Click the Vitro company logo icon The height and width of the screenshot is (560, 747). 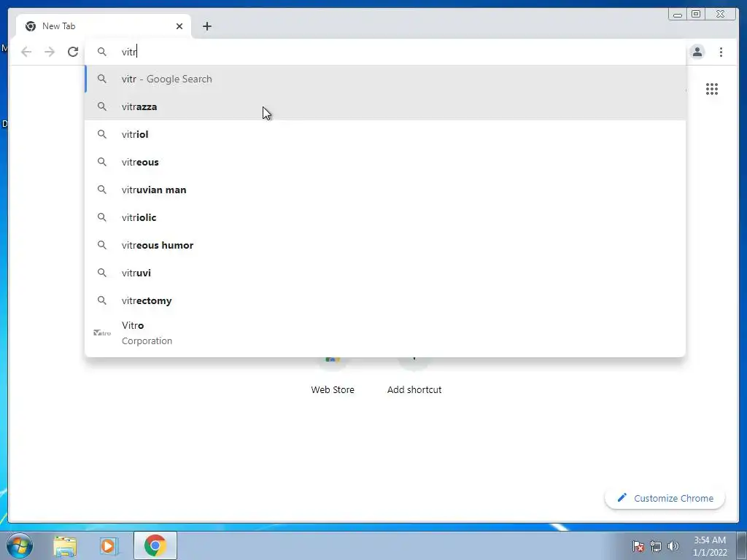[102, 332]
